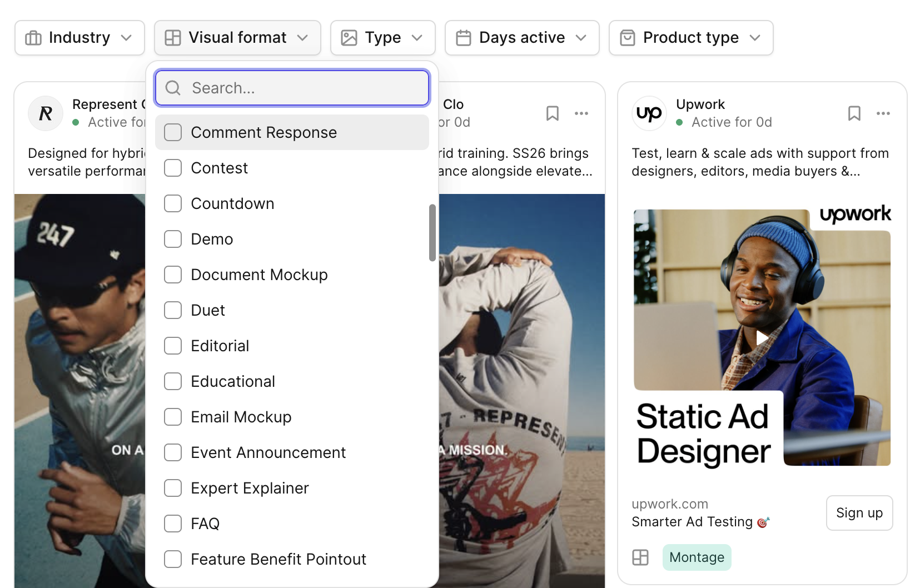Screen dimensions: 915x588
Task: Click the Upwork ad description text
Action: [x=760, y=162]
